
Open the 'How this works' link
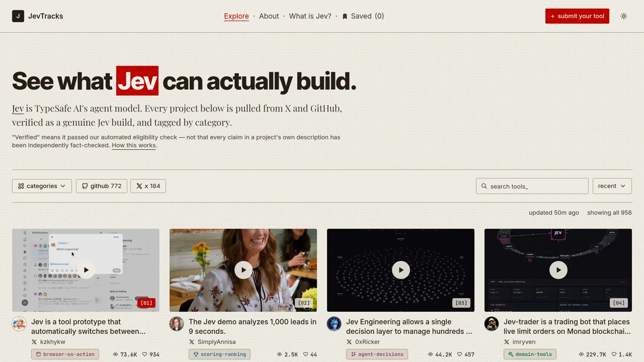(134, 145)
